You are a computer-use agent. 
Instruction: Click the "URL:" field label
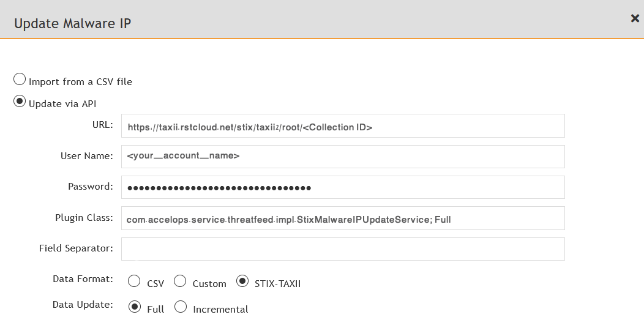[103, 125]
